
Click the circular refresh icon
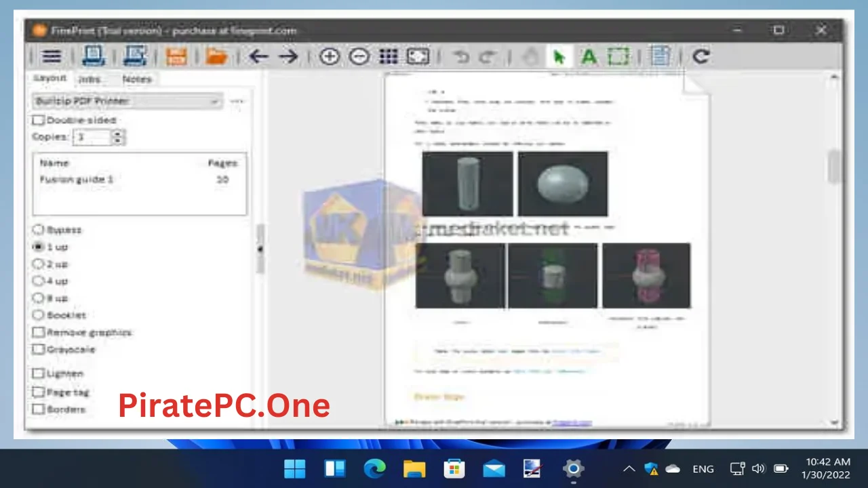701,57
